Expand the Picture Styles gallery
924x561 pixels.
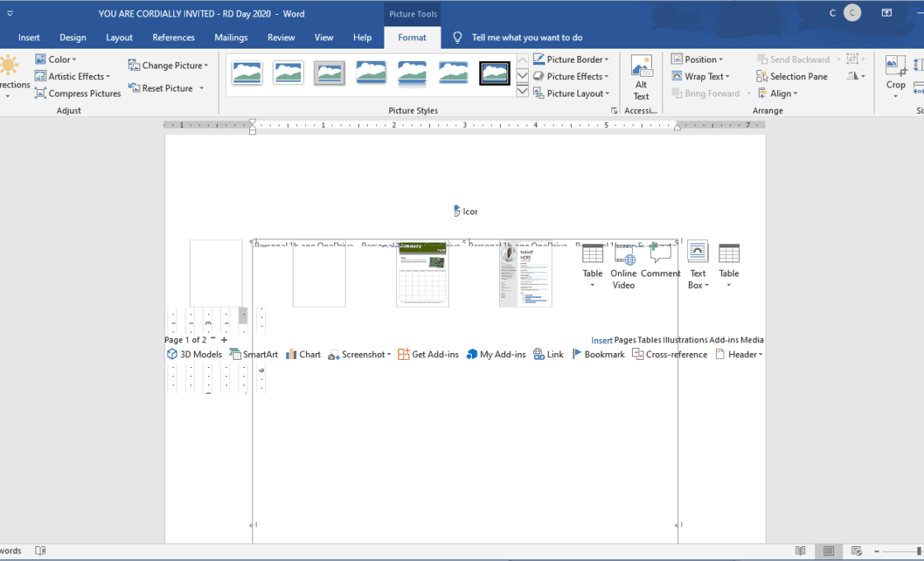point(522,92)
